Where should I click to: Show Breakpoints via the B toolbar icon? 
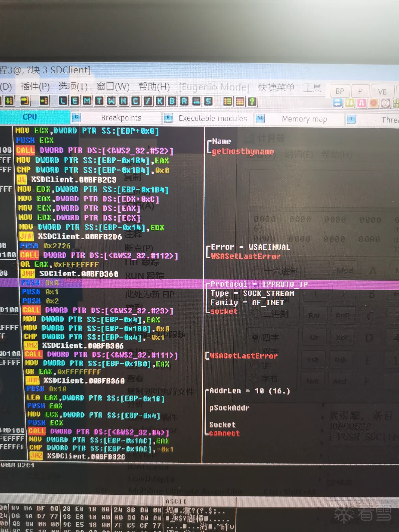[172, 101]
